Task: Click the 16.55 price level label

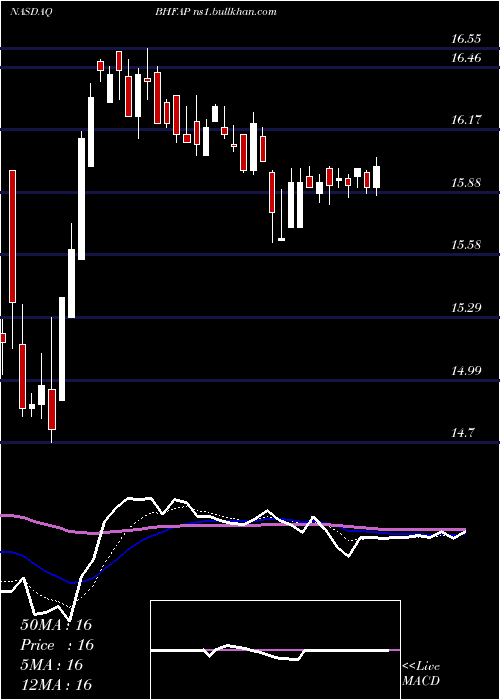Action: point(466,39)
